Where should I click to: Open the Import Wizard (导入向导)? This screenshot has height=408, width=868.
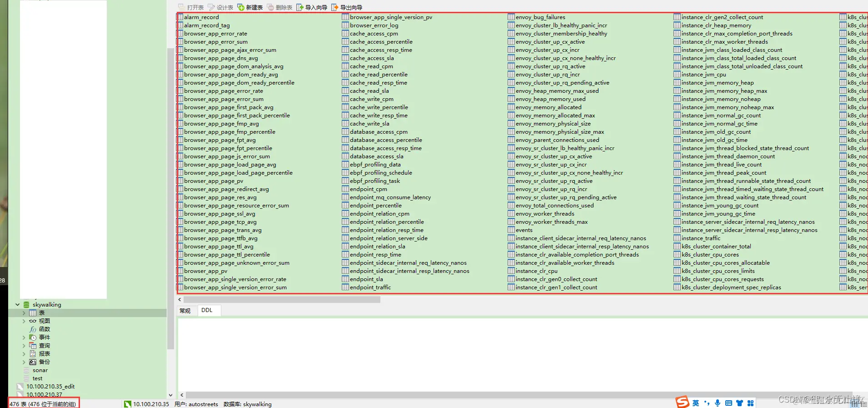(312, 7)
